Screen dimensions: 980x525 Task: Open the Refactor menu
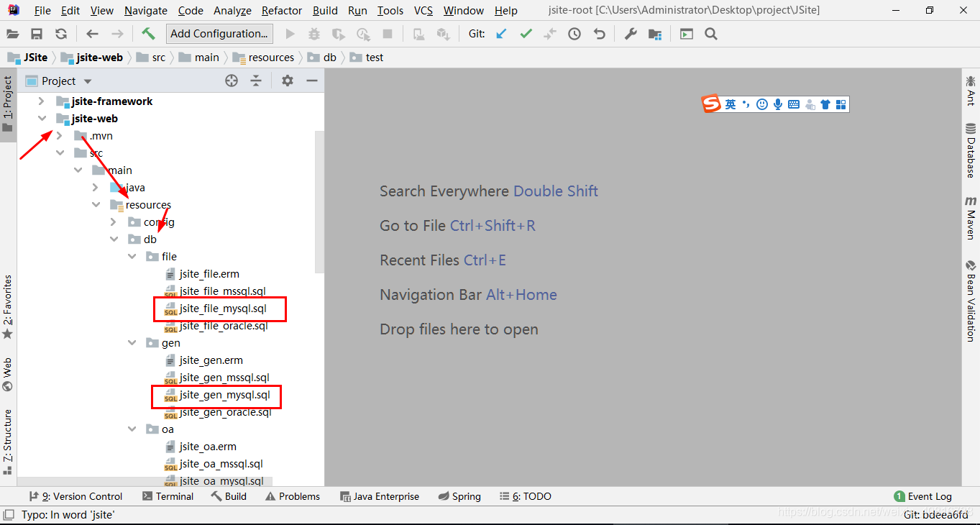point(282,10)
